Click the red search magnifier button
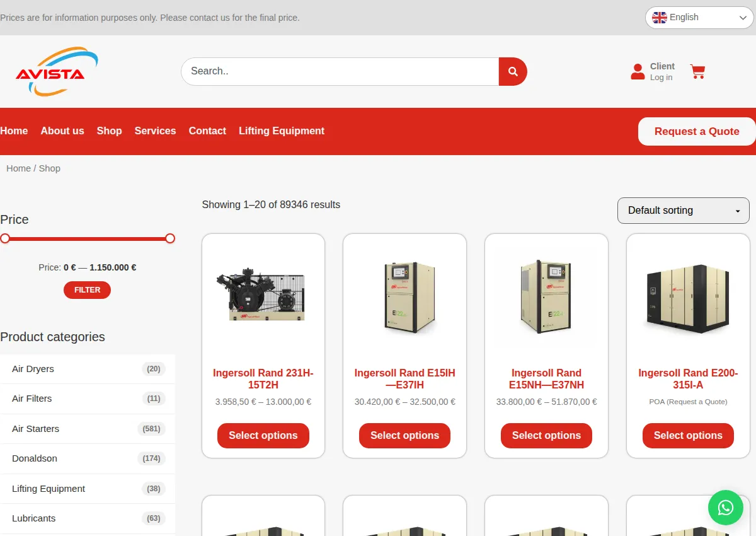This screenshot has width=756, height=536. pyautogui.click(x=513, y=71)
